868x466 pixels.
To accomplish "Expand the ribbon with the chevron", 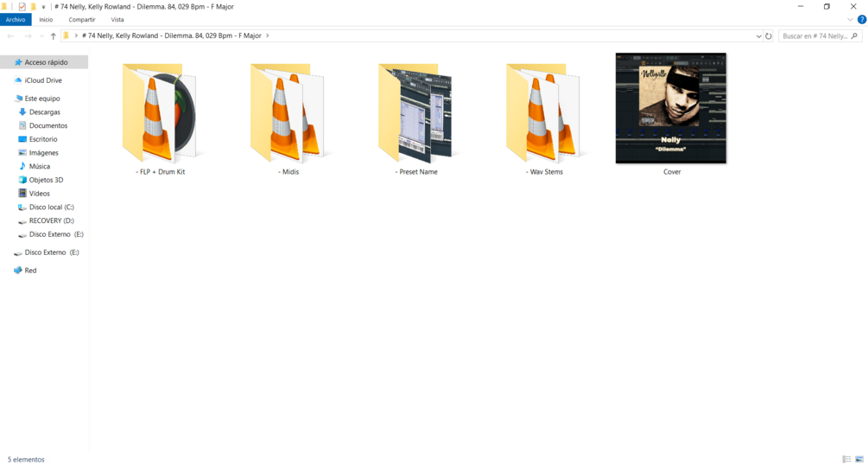I will [850, 19].
